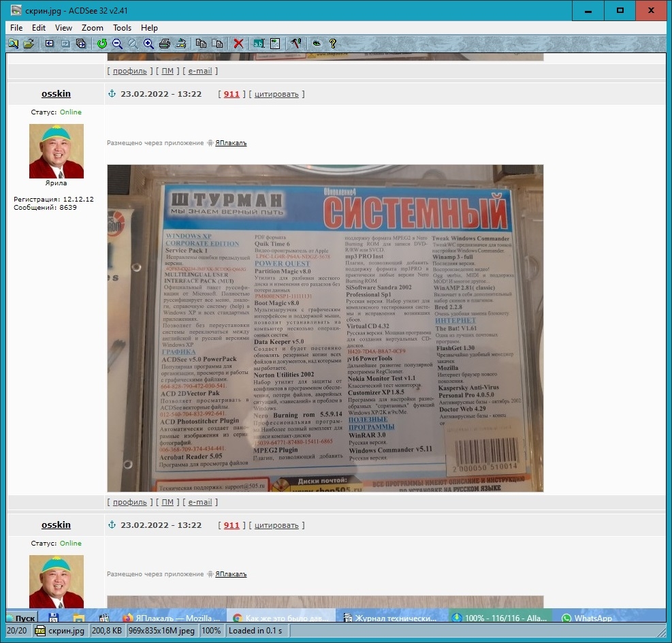Click the '100%' zoom level in status bar
The height and width of the screenshot is (643, 672).
[x=211, y=631]
